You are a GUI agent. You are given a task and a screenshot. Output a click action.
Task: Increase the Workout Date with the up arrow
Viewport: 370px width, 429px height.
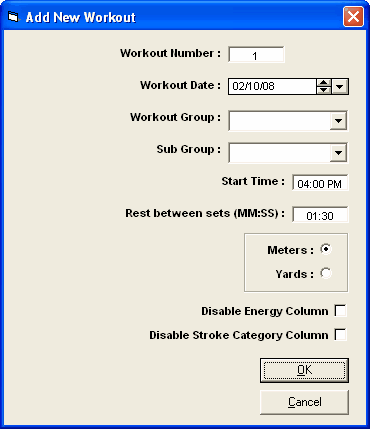coord(323,83)
